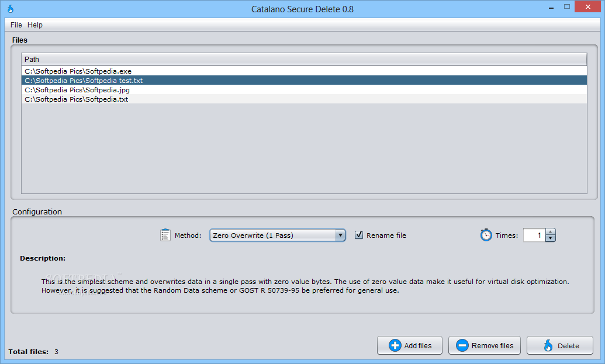Open the Method combo box
This screenshot has height=364, width=605.
pos(277,235)
